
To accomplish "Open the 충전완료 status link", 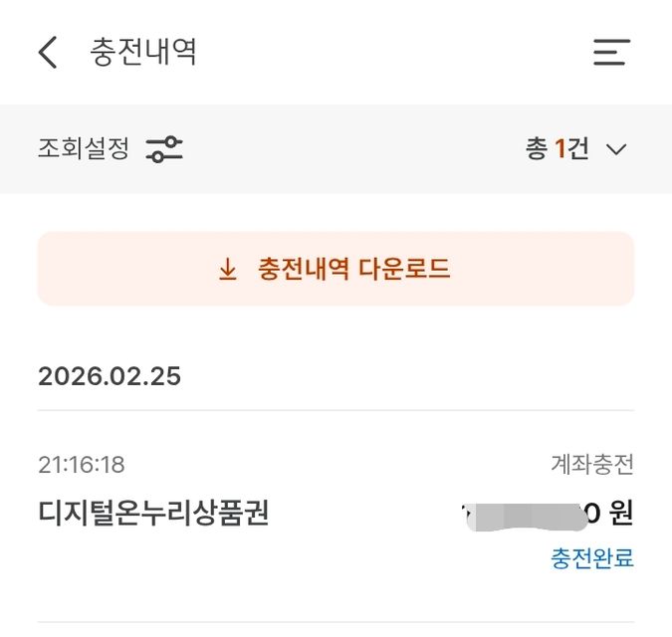I will click(x=592, y=558).
